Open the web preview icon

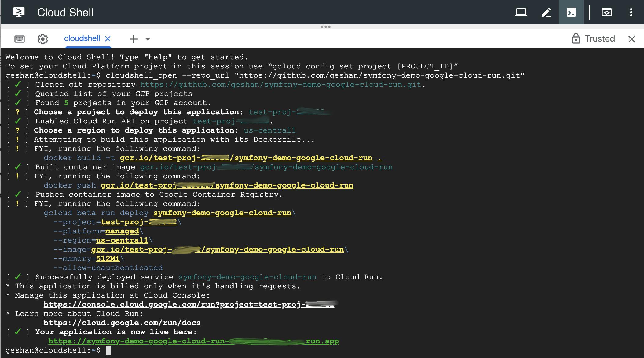coord(606,13)
